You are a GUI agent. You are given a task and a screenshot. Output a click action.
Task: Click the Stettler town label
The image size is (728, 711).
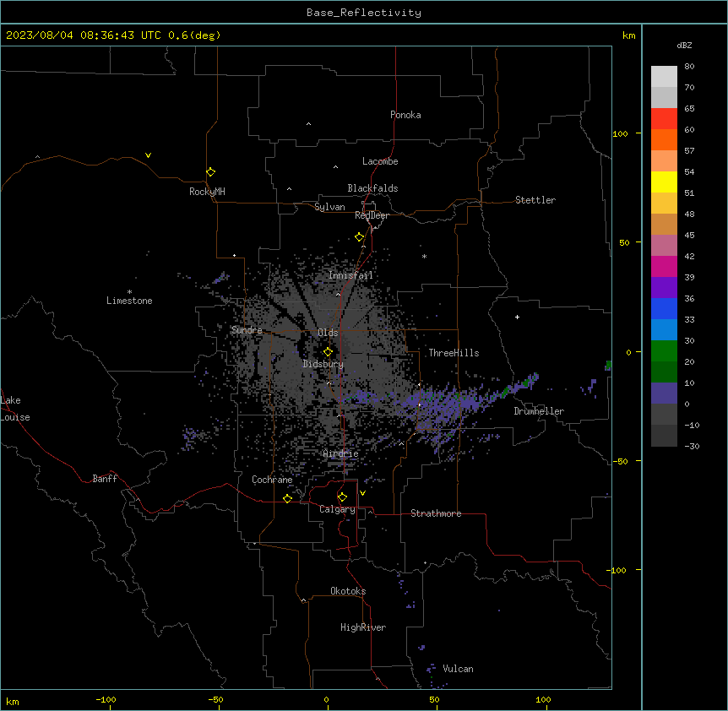(x=535, y=200)
